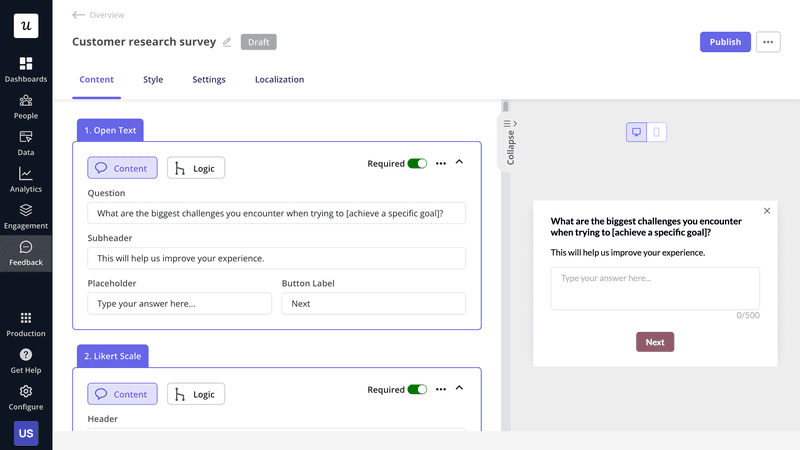Select the 2. Likert Scale question header

click(x=113, y=356)
